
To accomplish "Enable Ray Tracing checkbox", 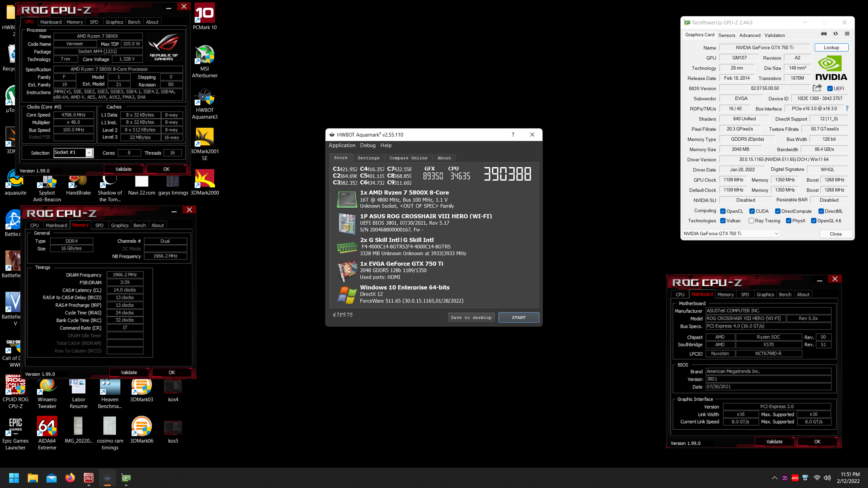I will (x=751, y=221).
